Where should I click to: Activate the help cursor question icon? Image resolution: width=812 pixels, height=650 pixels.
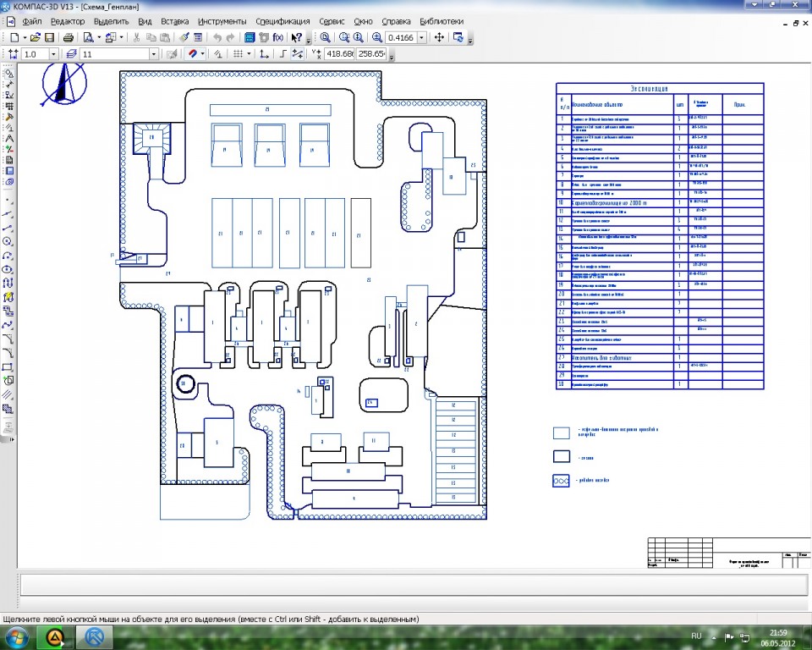pos(296,37)
